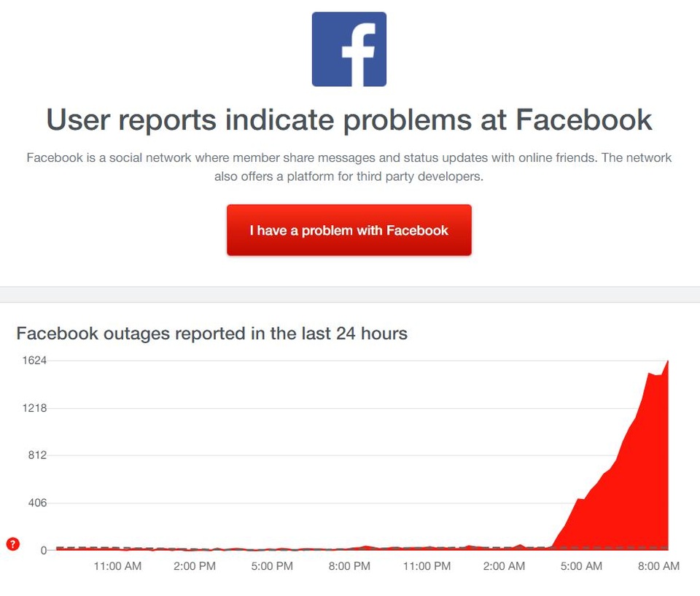The image size is (700, 596).
Task: Select the 8:00 AM time marker
Action: [658, 566]
